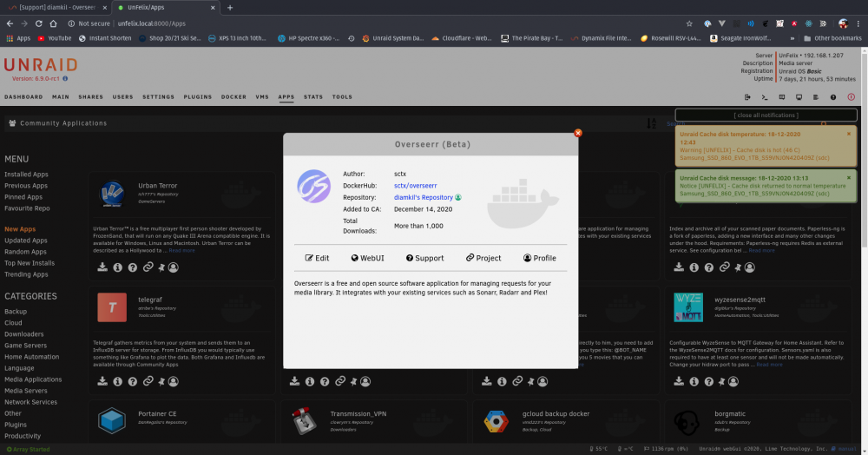Click the help question mark icon in header

(833, 97)
